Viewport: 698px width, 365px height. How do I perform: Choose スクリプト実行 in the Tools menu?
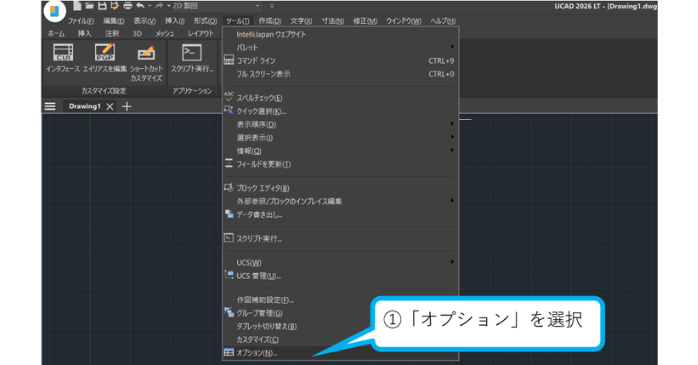(341, 239)
